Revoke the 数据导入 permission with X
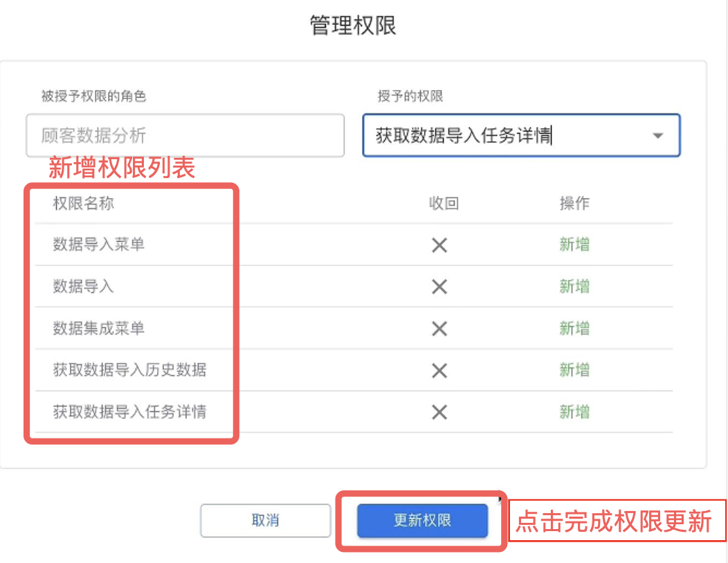The width and height of the screenshot is (728, 563). 439,287
